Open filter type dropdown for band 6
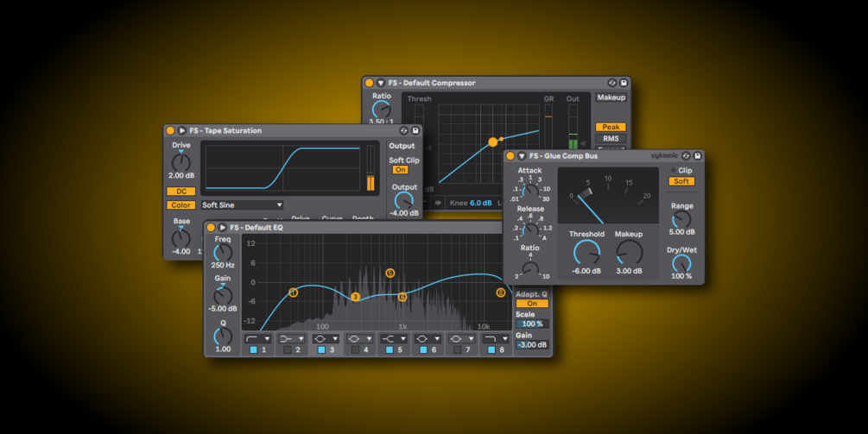The width and height of the screenshot is (868, 434). point(428,339)
